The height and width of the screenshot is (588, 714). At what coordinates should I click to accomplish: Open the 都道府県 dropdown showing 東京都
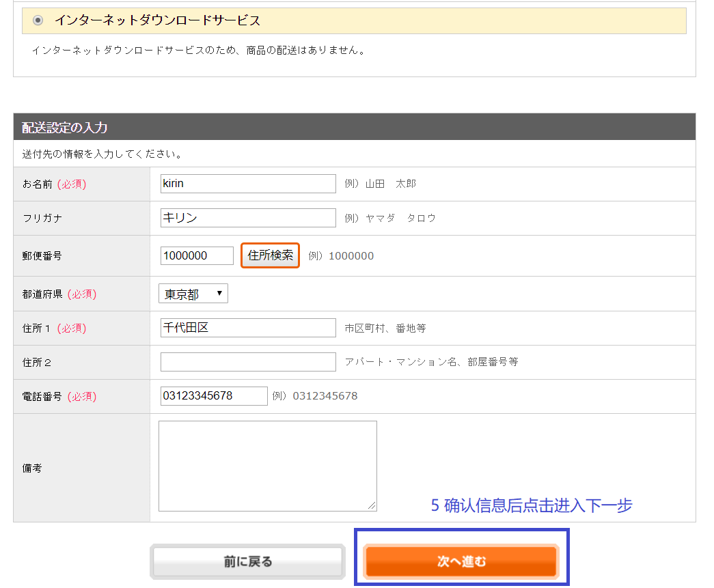(193, 294)
